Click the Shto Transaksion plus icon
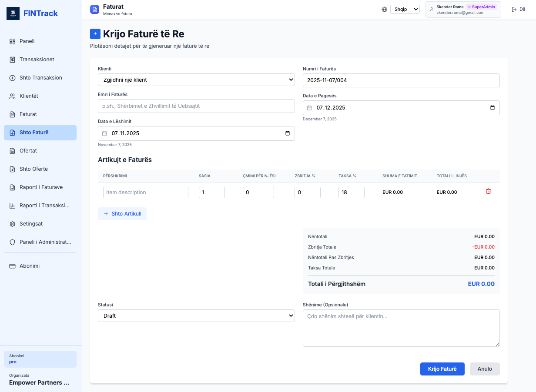This screenshot has height=392, width=536. click(x=12, y=77)
